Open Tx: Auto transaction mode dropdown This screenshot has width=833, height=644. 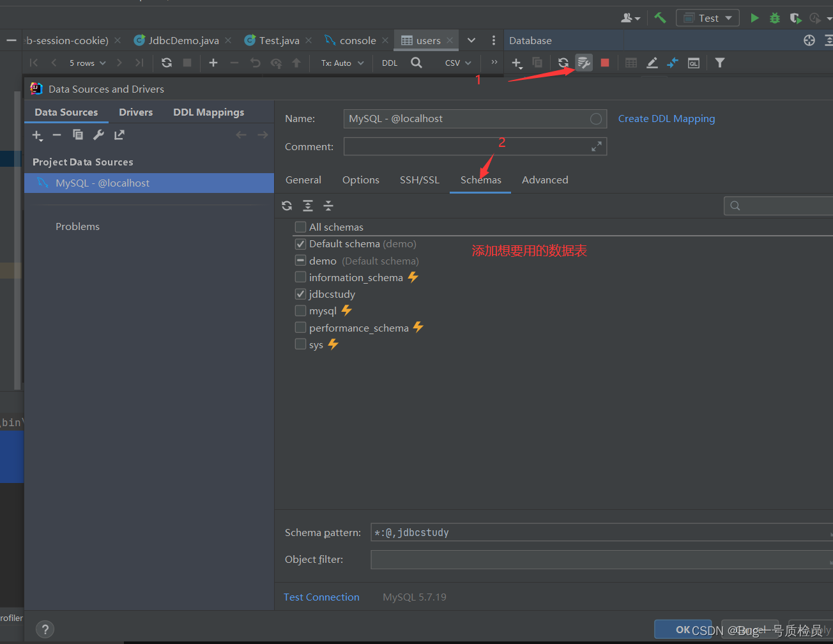pos(342,63)
